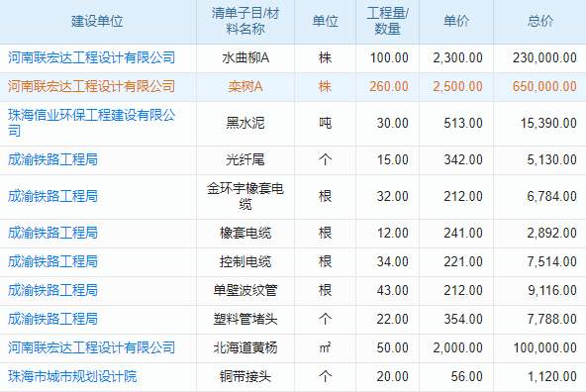586x392 pixels.
Task: Click unit price 2,300.00
Action: 457,58
